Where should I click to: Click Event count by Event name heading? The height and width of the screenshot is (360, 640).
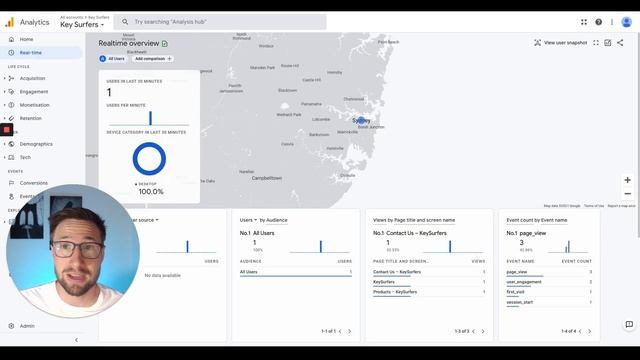537,220
